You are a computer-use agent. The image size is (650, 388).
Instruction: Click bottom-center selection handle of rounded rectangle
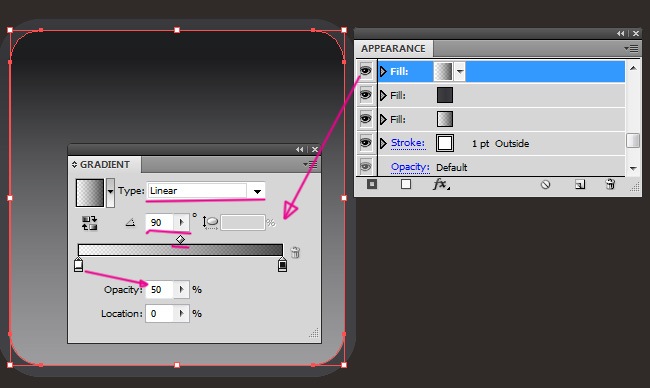click(177, 365)
